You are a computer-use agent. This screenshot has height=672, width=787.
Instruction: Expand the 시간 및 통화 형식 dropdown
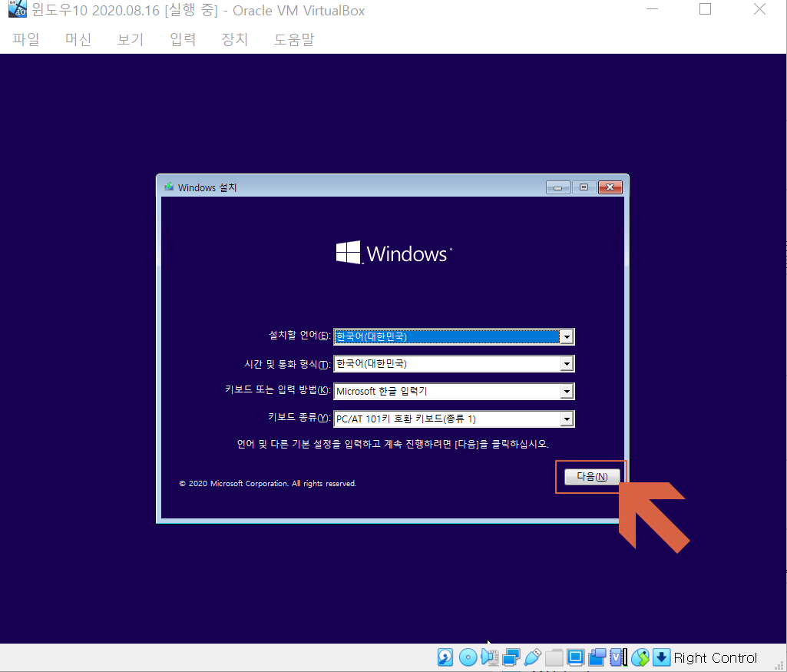pos(567,364)
